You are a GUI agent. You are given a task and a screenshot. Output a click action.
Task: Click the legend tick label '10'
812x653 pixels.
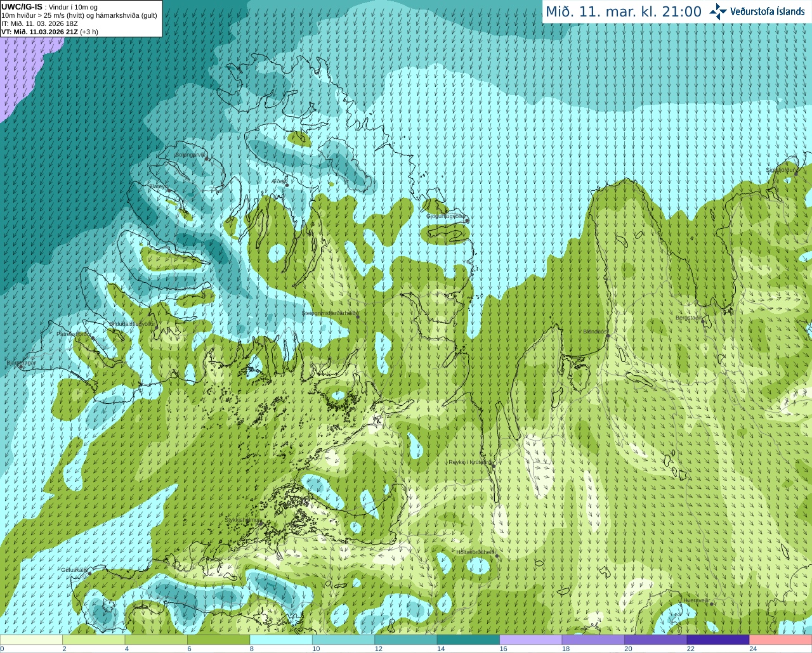316,649
